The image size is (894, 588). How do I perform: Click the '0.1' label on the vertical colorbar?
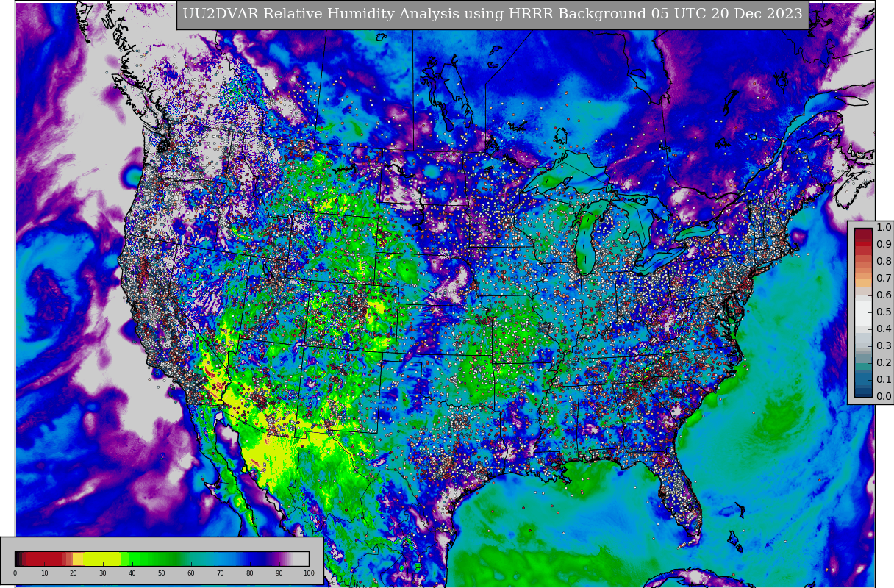click(884, 380)
